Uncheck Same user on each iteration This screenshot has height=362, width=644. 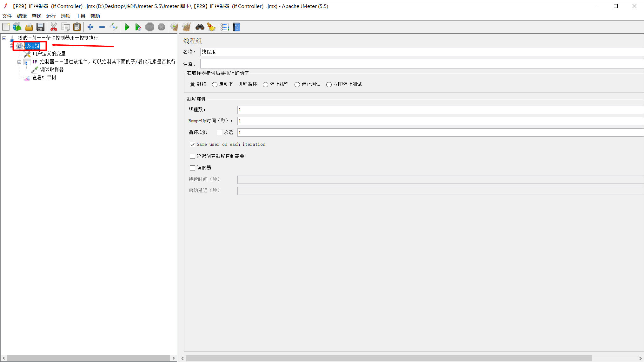click(192, 144)
